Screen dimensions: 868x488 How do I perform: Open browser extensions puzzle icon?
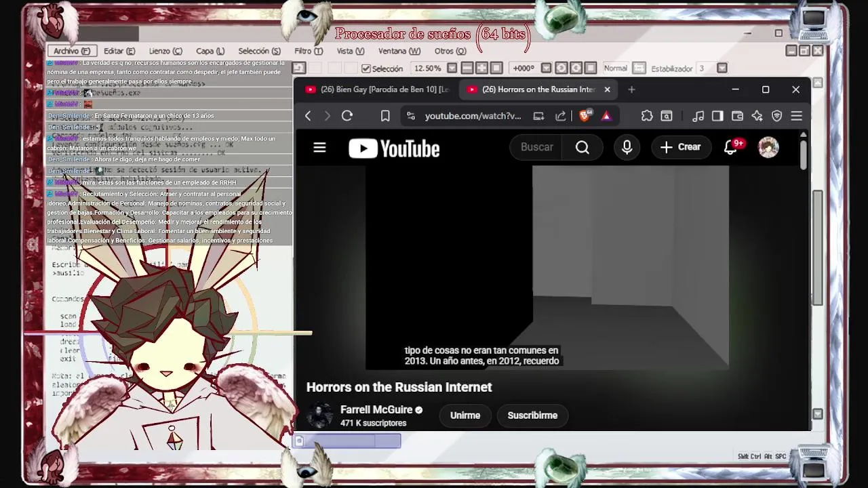pyautogui.click(x=647, y=116)
